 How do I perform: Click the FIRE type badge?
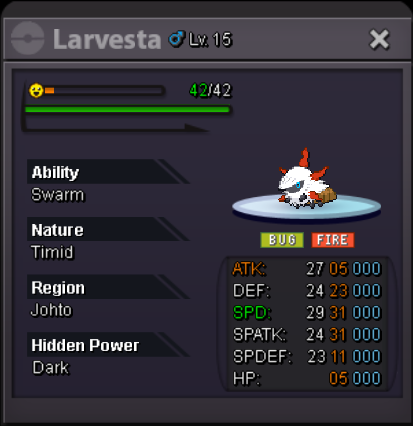pyautogui.click(x=333, y=240)
